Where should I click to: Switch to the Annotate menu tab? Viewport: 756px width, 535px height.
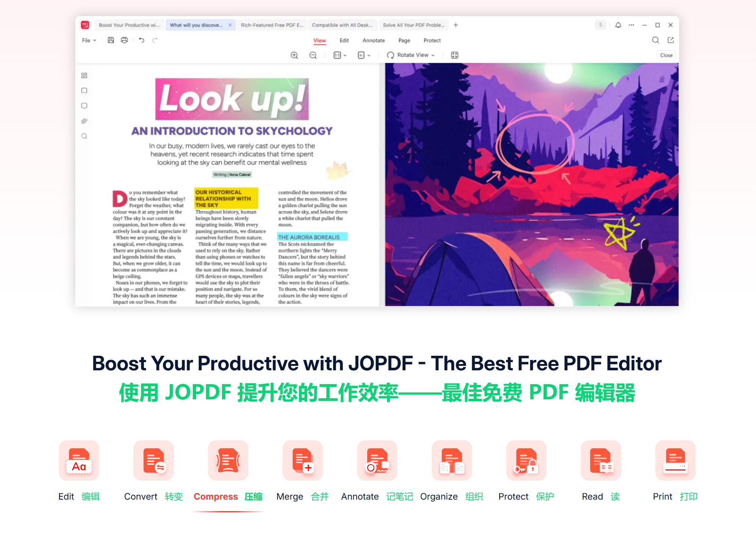point(373,40)
